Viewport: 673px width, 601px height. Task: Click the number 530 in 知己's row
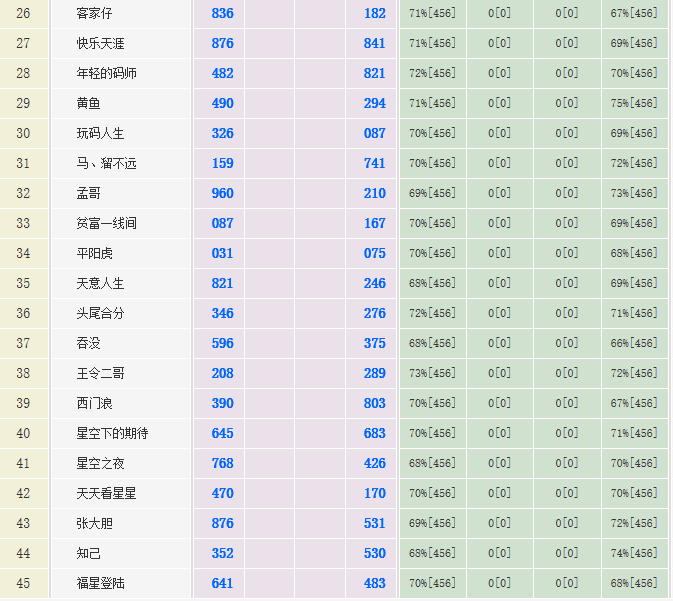[x=374, y=553]
